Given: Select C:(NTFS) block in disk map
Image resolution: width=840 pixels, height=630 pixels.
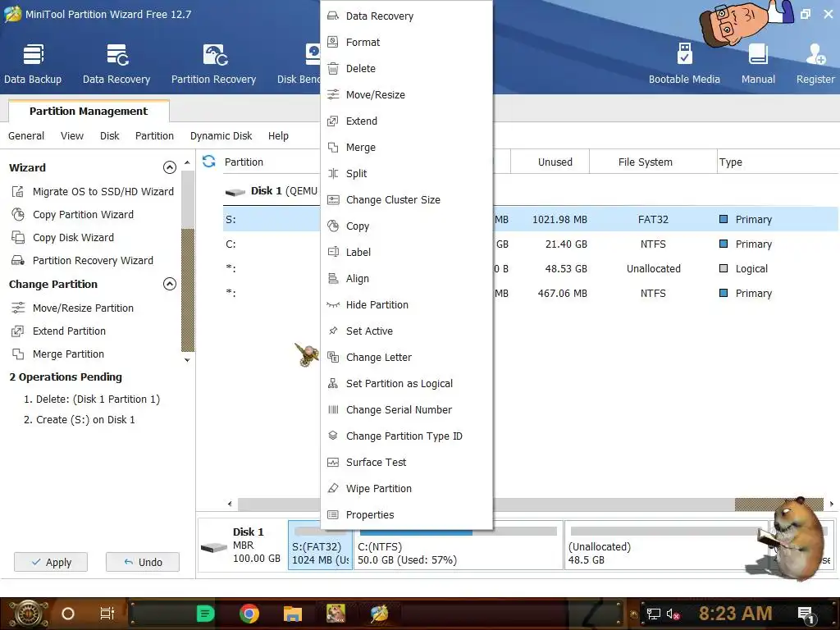Looking at the screenshot, I should [x=458, y=546].
